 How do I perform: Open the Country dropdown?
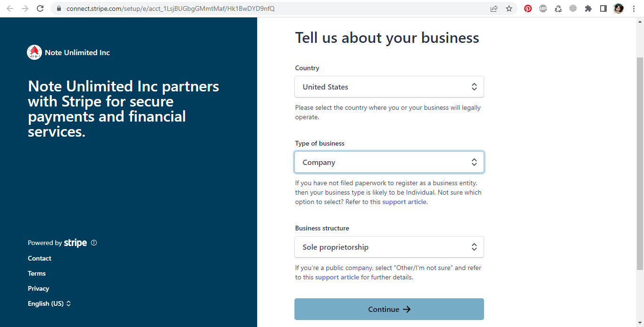[x=389, y=87]
